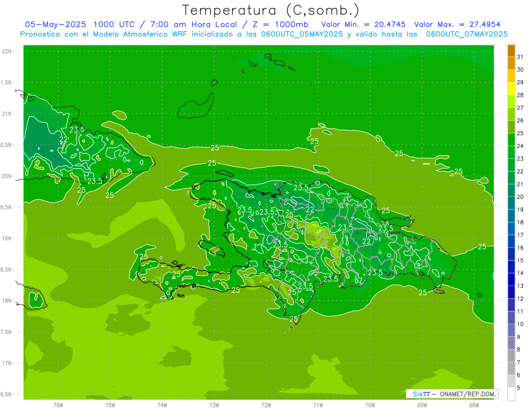Click the '68W' longitude axis label
The image size is (532, 411).
coord(474,405)
